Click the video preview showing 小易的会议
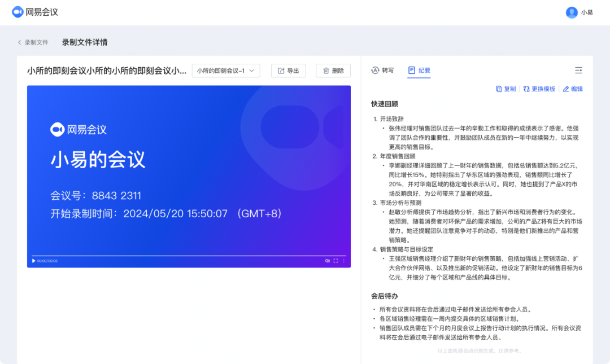The height and width of the screenshot is (364, 610). pos(189,177)
